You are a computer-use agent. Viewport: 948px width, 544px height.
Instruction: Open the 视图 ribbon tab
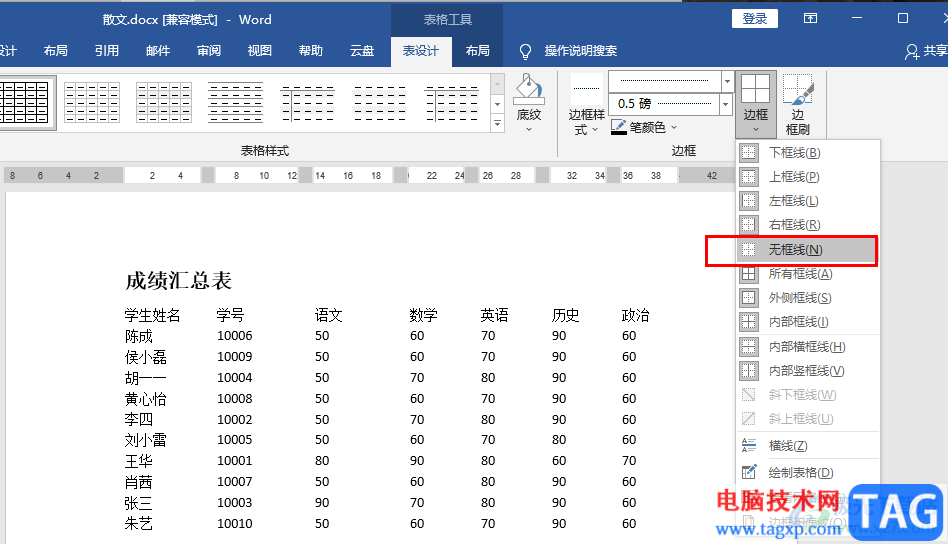[259, 51]
